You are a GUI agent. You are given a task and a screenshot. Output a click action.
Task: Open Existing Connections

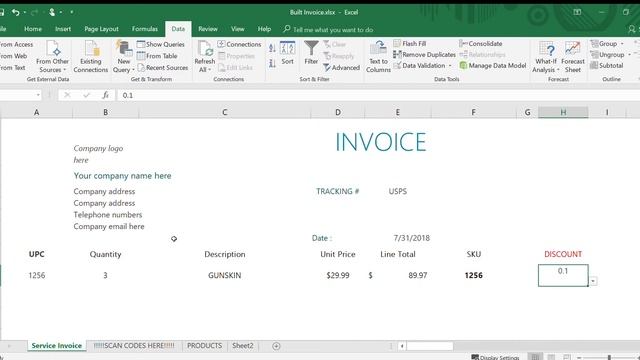point(91,57)
